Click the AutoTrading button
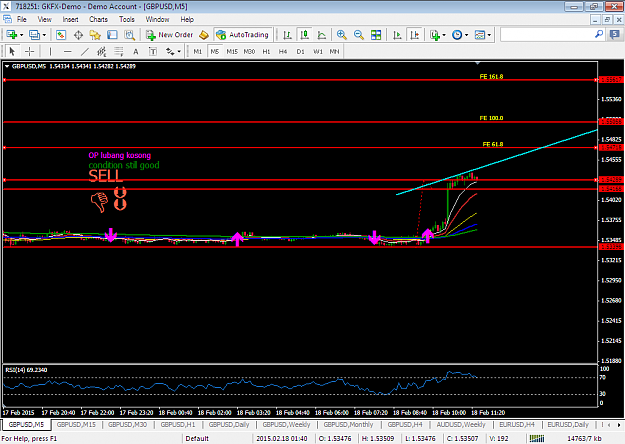 [243, 35]
